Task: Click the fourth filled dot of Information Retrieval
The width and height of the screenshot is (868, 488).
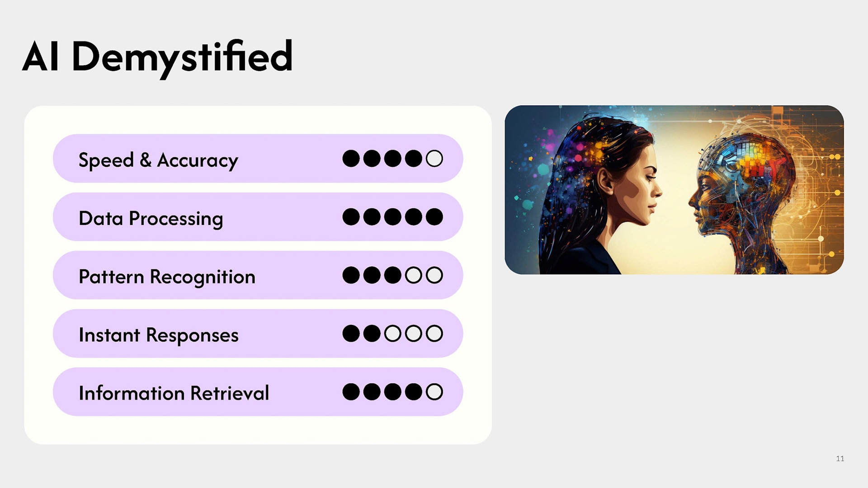Action: click(x=414, y=392)
